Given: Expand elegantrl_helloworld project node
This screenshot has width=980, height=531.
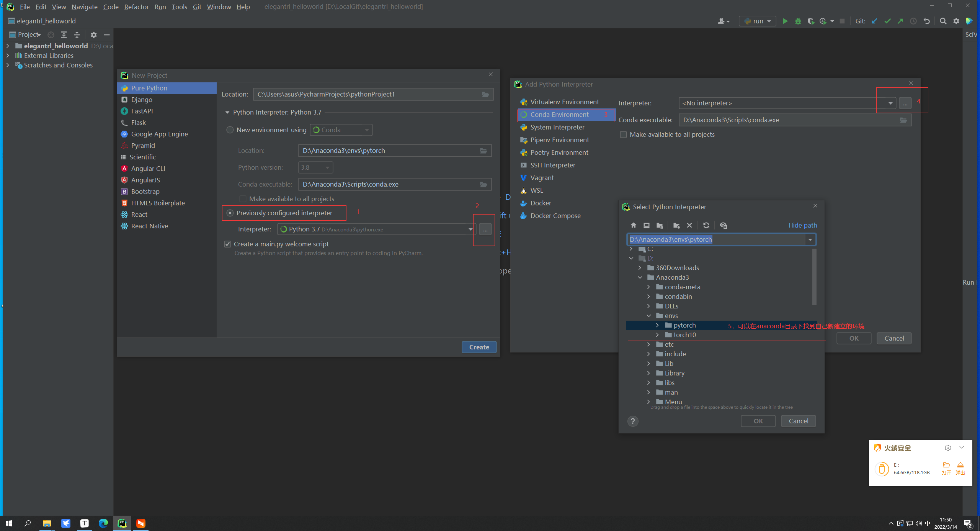Looking at the screenshot, I should [7, 46].
